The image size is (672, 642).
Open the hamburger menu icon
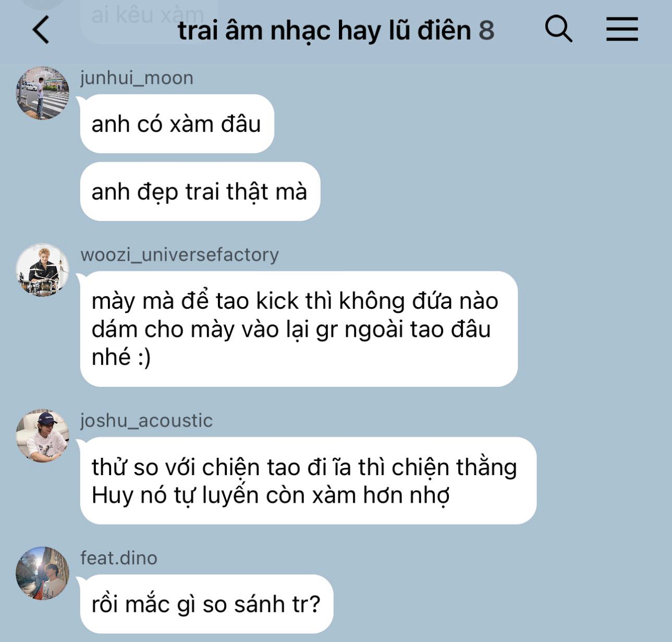(622, 29)
